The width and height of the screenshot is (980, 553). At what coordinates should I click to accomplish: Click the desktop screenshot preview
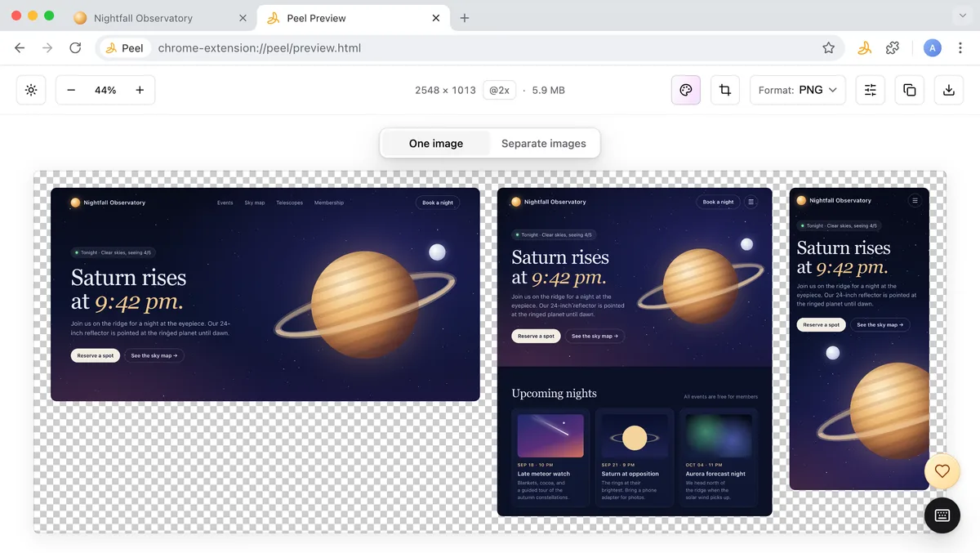click(x=265, y=294)
